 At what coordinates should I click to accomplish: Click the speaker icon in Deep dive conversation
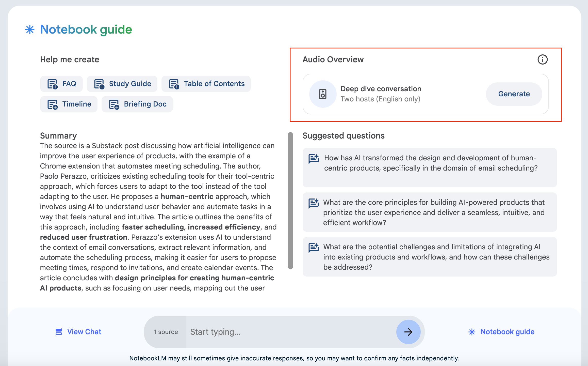point(323,94)
